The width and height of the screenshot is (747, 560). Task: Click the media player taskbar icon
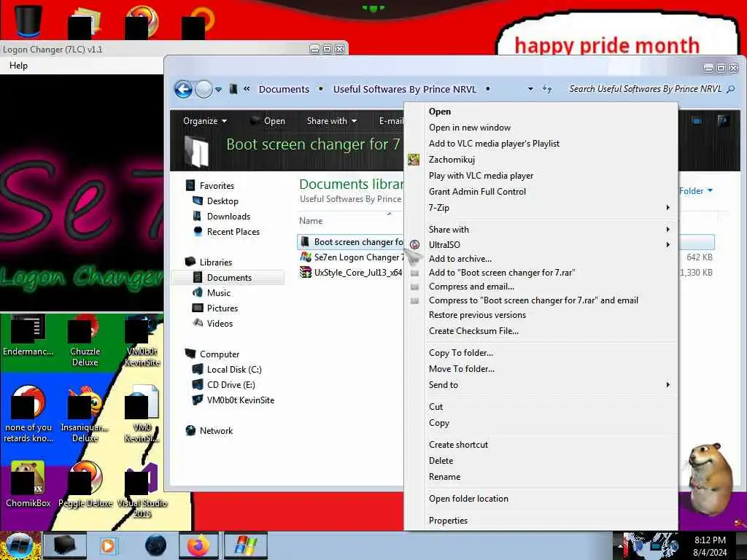click(109, 545)
